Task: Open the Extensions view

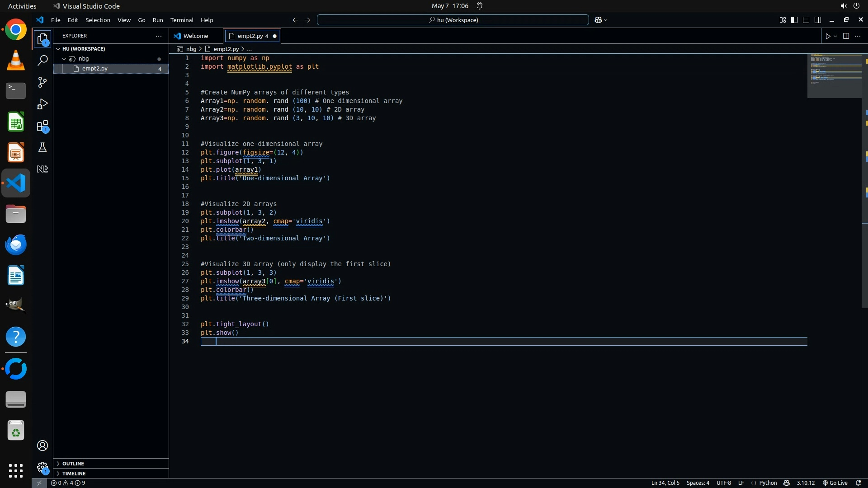Action: (x=42, y=127)
